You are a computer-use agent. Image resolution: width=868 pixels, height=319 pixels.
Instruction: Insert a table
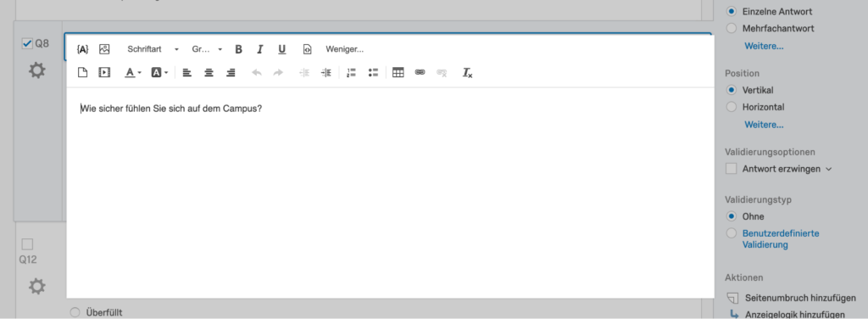pos(398,73)
